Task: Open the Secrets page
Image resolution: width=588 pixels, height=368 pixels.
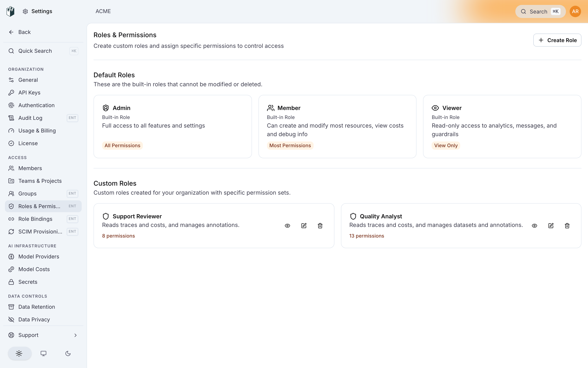Action: (x=43, y=282)
